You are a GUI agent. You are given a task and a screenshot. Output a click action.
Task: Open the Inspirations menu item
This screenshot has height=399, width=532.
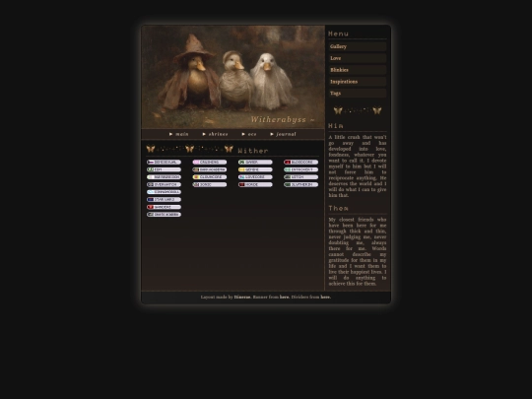tap(358, 82)
